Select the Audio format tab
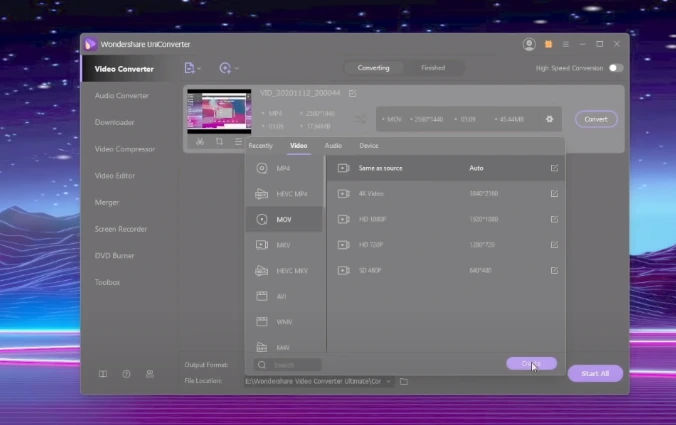 pos(333,146)
